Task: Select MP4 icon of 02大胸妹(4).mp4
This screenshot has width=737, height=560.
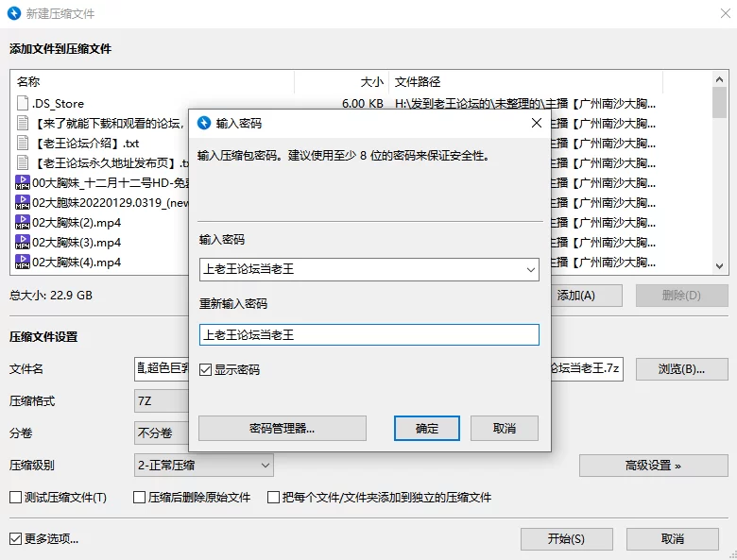Action: pyautogui.click(x=23, y=262)
